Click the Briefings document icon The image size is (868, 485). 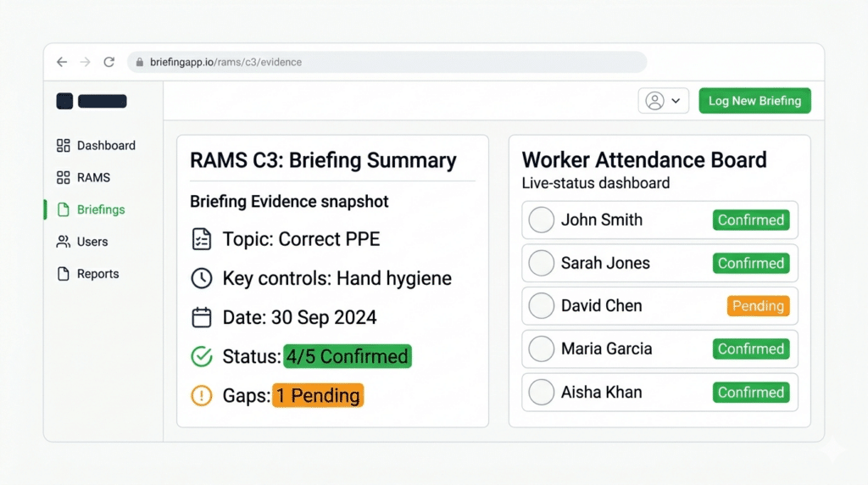(x=63, y=209)
